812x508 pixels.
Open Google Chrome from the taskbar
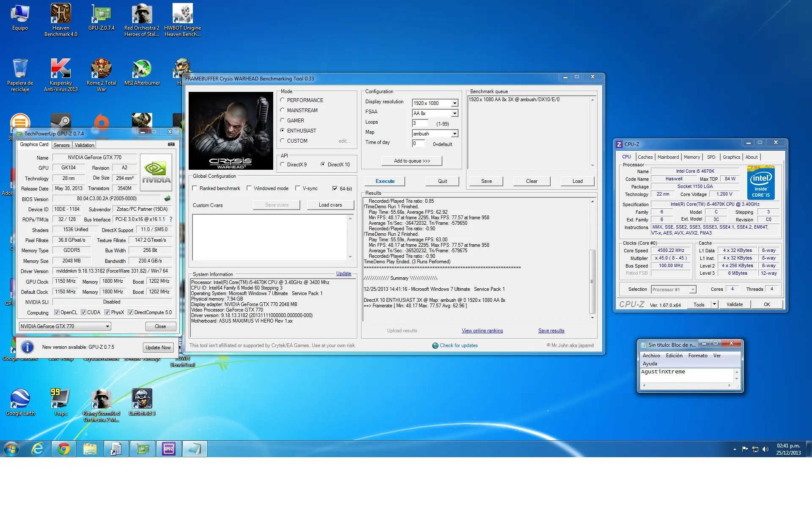(x=64, y=449)
